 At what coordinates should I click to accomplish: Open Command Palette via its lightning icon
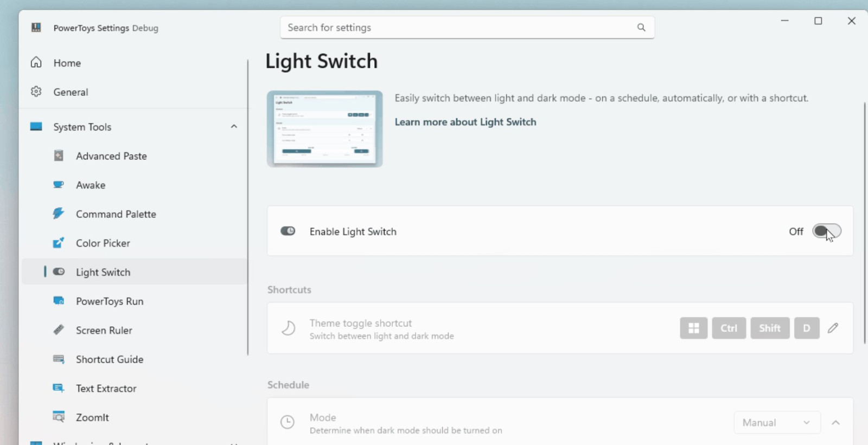[59, 214]
